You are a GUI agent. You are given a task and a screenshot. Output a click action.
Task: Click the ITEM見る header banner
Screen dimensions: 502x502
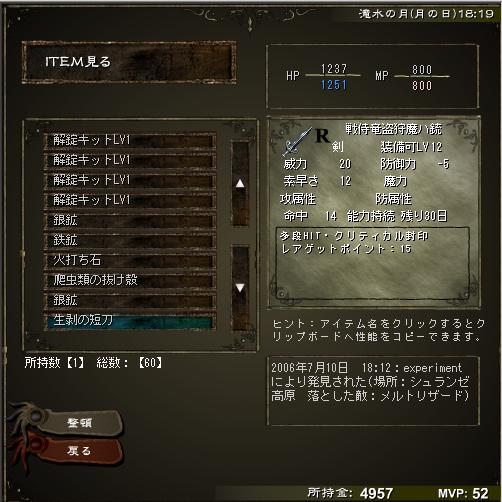pyautogui.click(x=129, y=62)
